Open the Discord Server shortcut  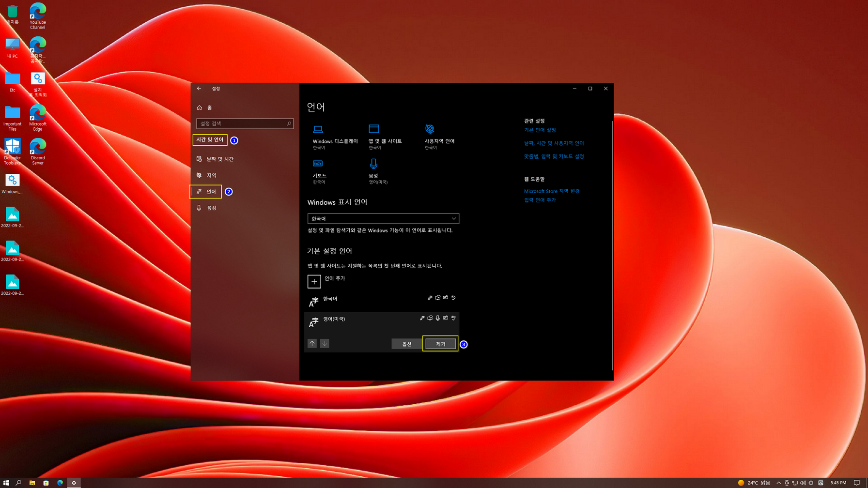[x=38, y=152]
